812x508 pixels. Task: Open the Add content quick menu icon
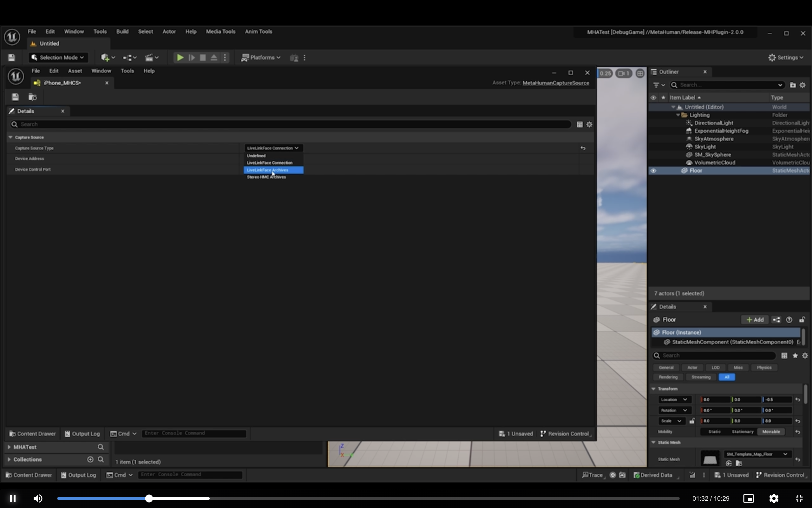(x=108, y=57)
